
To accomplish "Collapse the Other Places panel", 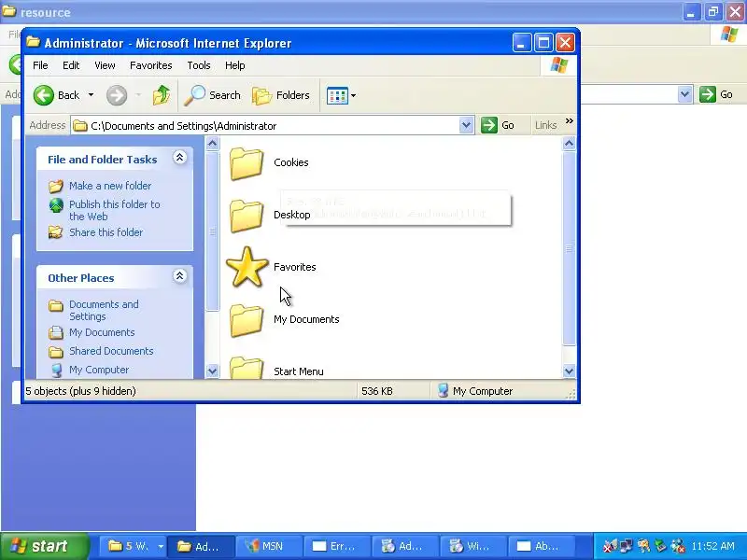I will click(x=179, y=276).
